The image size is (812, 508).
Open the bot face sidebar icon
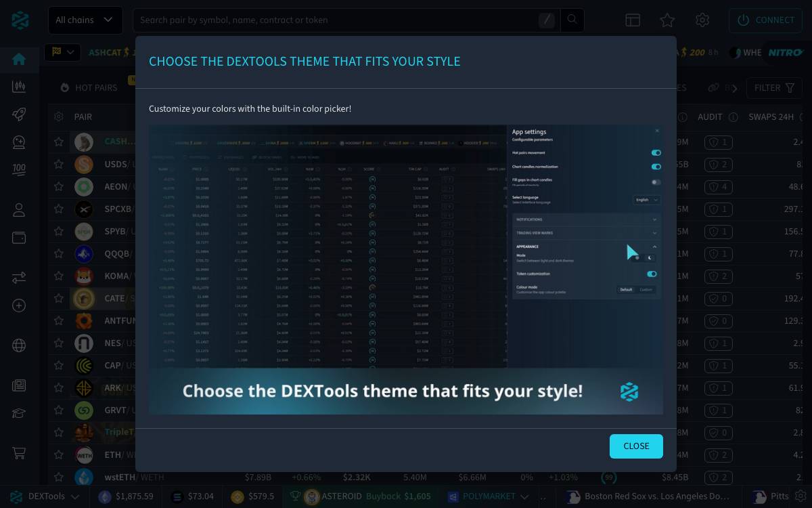coord(19,142)
